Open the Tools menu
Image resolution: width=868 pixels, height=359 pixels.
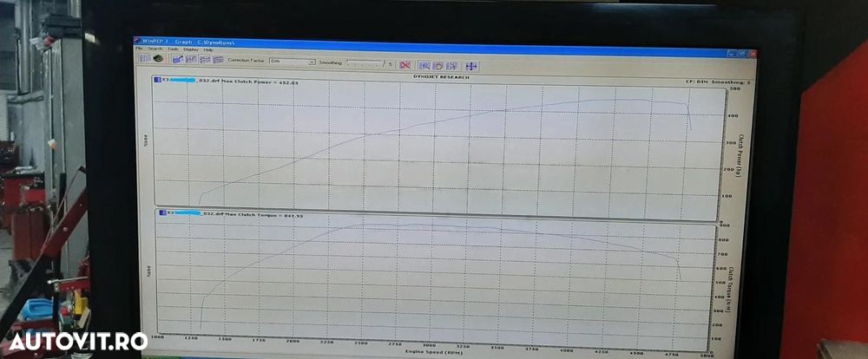173,49
